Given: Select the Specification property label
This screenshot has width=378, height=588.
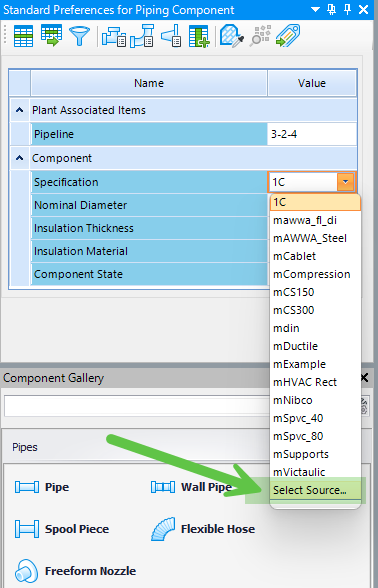Looking at the screenshot, I should [149, 182].
